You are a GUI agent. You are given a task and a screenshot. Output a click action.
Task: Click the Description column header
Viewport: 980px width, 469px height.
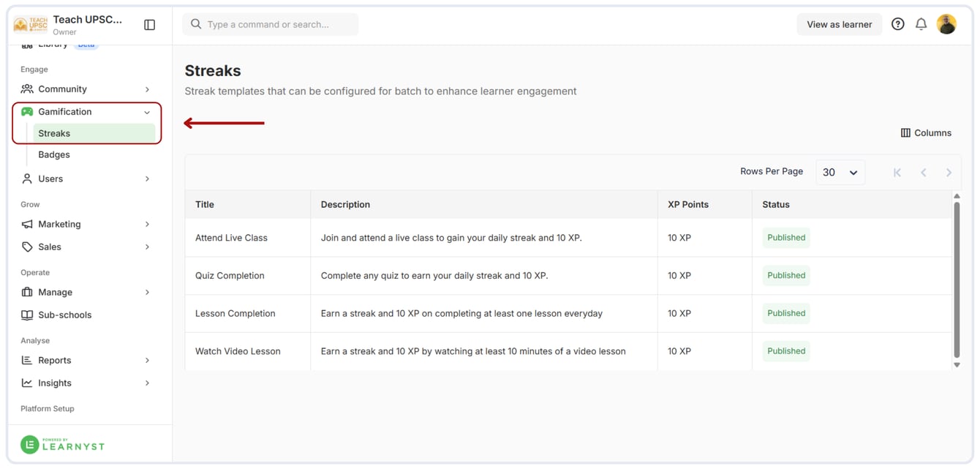[345, 204]
